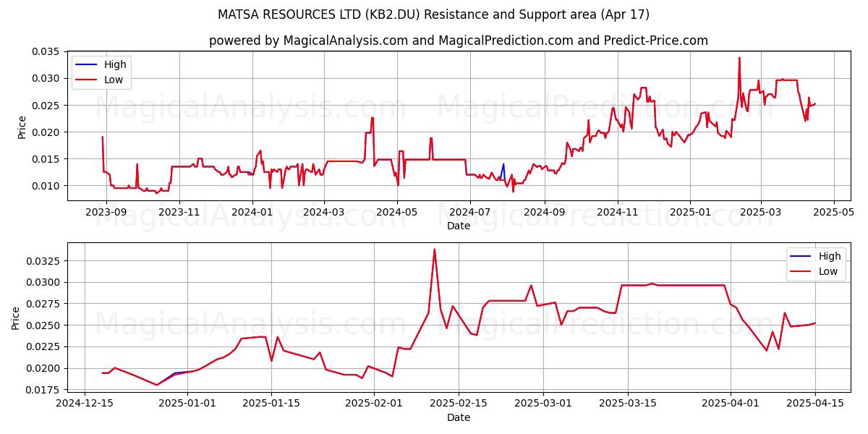Click the 2025-05 x-axis tick label
This screenshot has width=868, height=434.
(x=834, y=213)
